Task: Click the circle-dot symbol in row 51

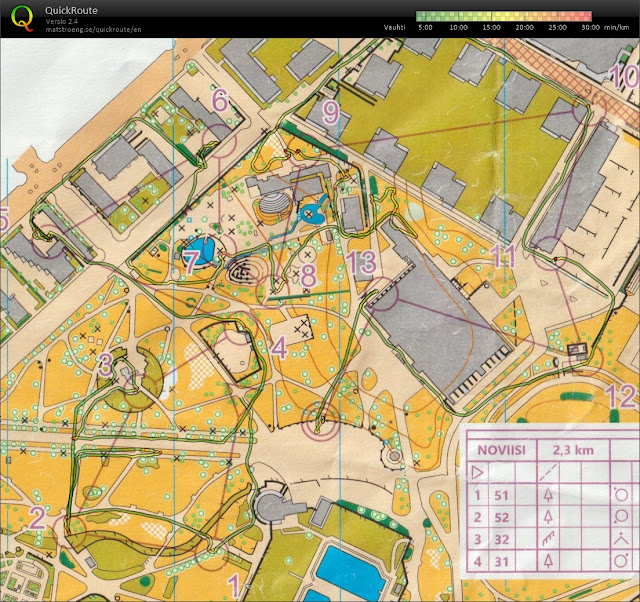Action: 621,495
